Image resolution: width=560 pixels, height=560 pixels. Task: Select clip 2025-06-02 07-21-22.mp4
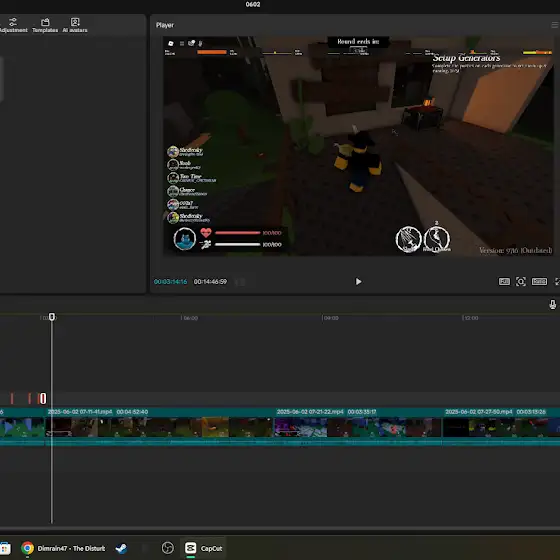[358, 427]
